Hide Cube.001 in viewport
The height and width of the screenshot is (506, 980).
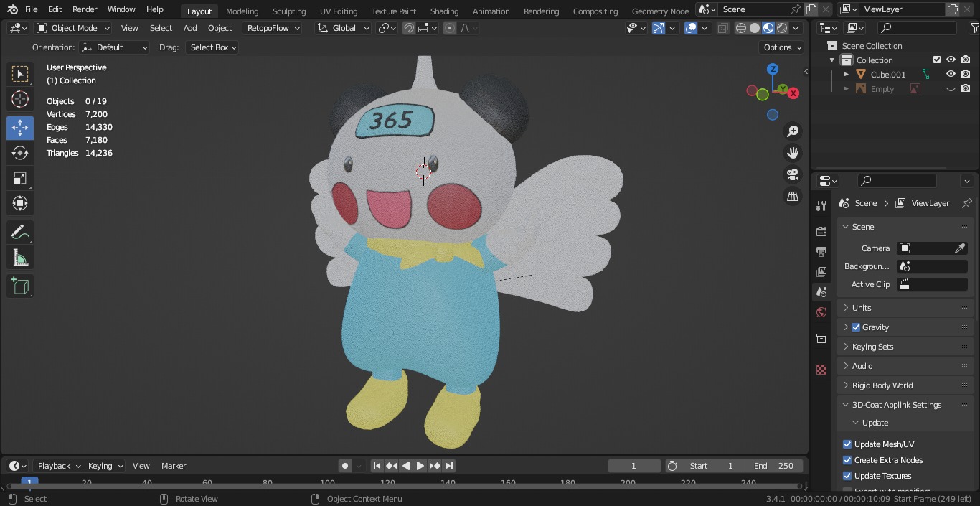tap(951, 74)
